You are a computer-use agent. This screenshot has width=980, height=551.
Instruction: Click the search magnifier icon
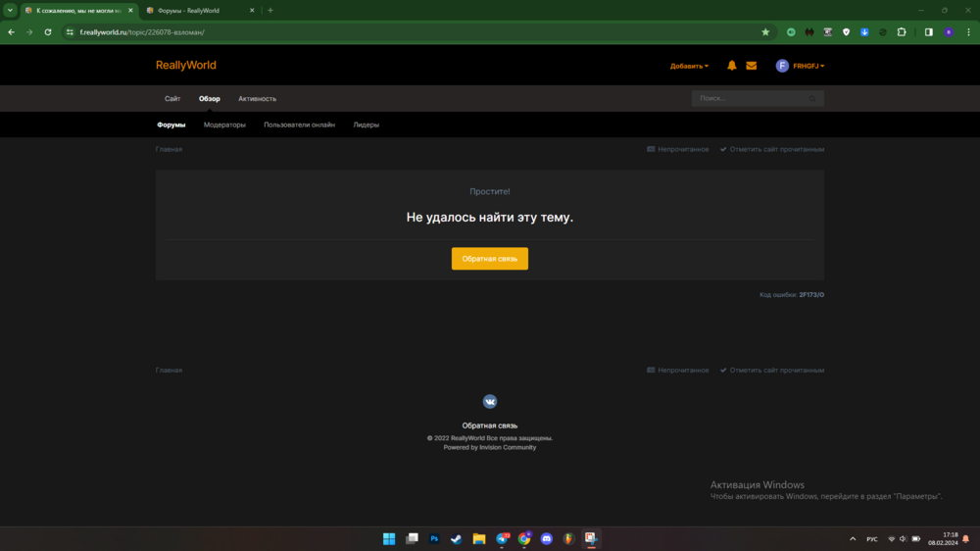[x=811, y=99]
